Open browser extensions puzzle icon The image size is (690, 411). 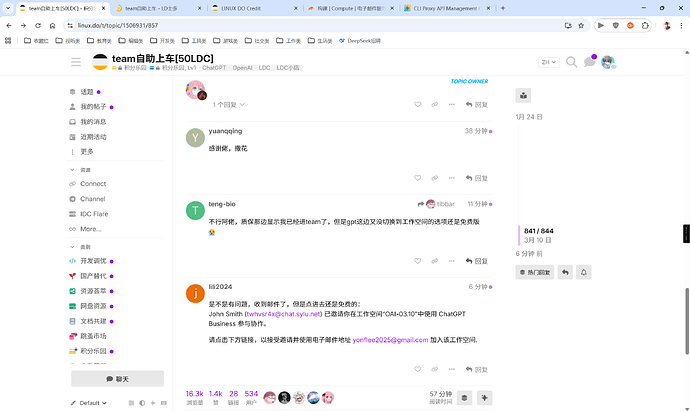645,26
